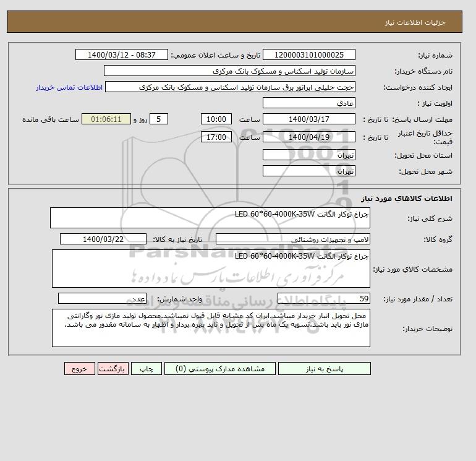Click the تعداد / مقدار مورد نیاز label
This screenshot has width=476, height=461.
coord(418,299)
